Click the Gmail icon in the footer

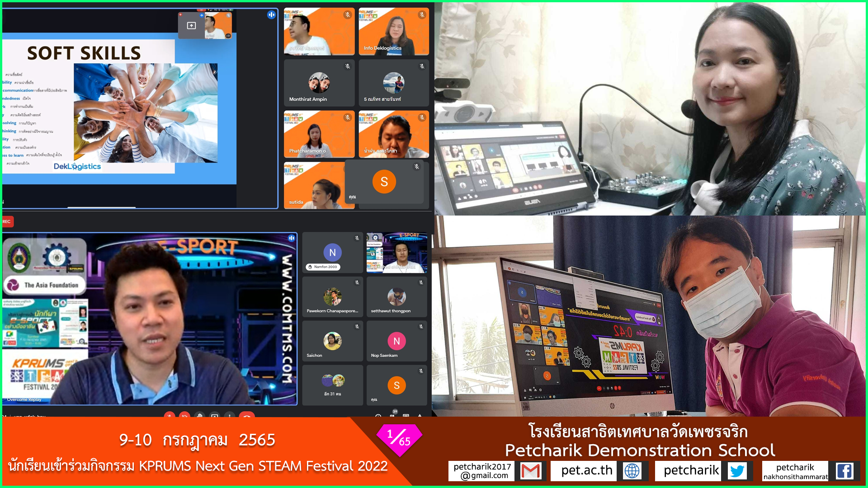(x=531, y=471)
